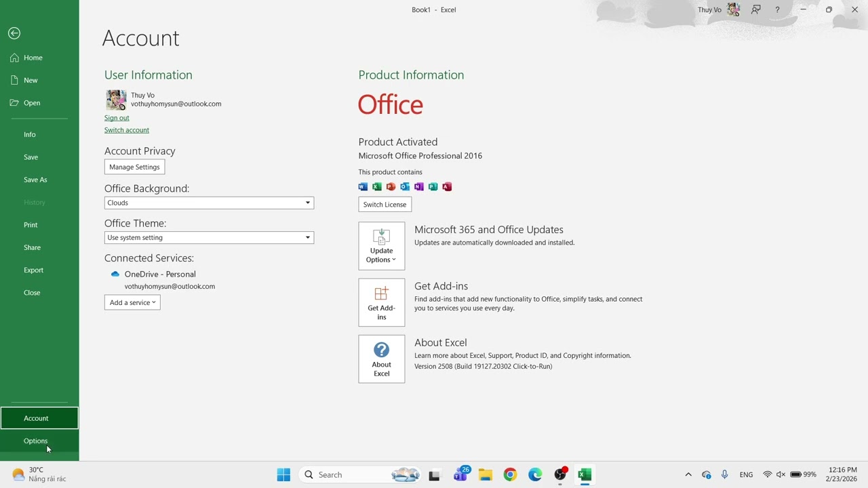Open the feedback person icon in title bar

point(755,9)
